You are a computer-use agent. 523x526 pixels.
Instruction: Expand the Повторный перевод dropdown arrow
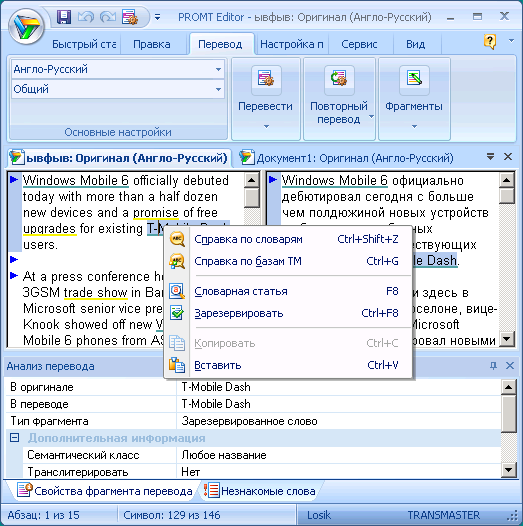[x=371, y=116]
